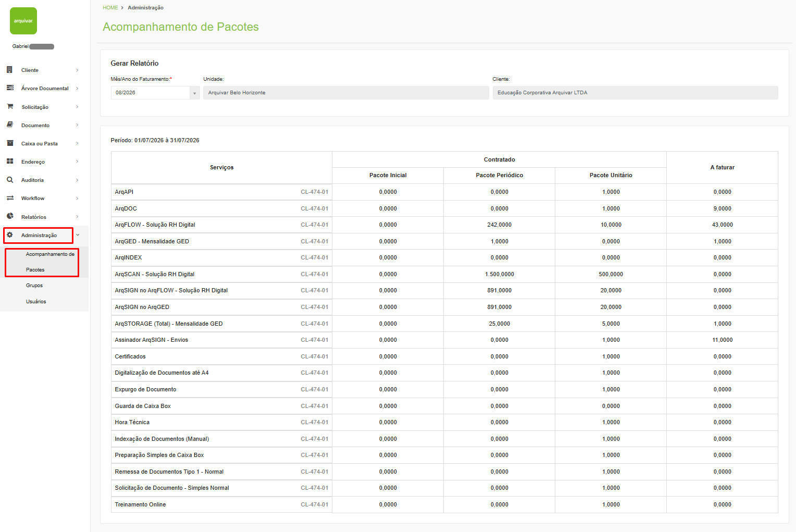Click the Workflow arrows icon
The width and height of the screenshot is (796, 532).
tap(10, 198)
